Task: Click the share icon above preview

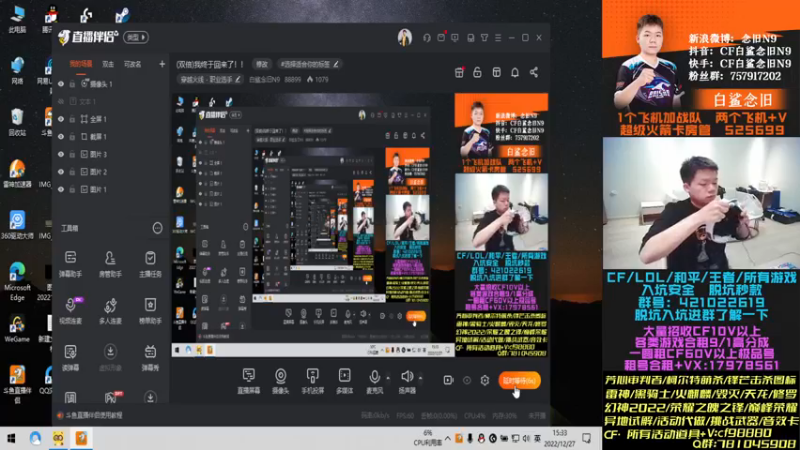Action: tap(534, 72)
